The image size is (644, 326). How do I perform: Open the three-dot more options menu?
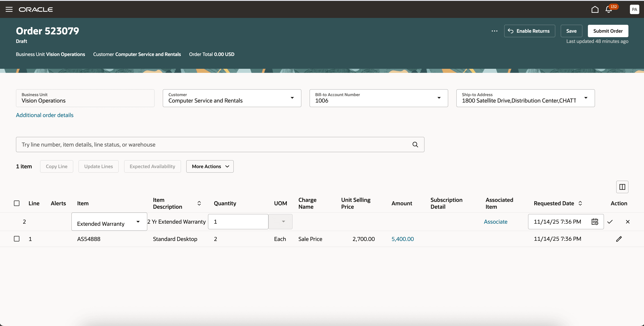point(494,31)
